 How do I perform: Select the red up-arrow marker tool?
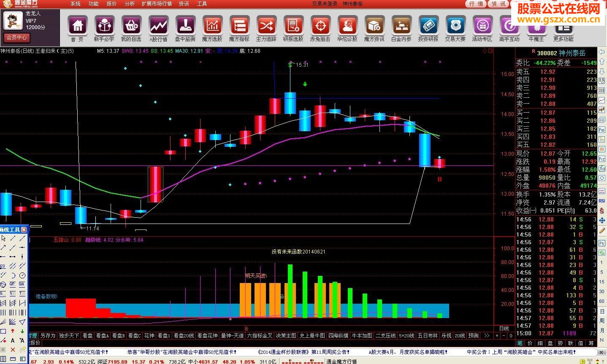tap(13, 331)
